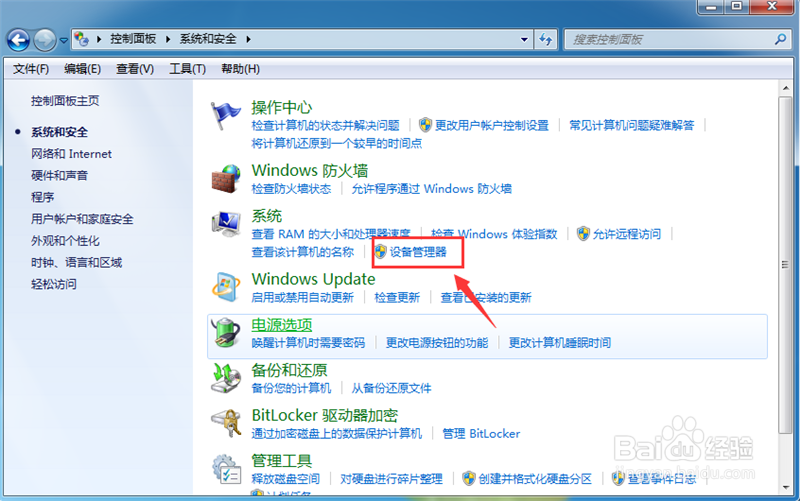The image size is (800, 501).
Task: Open Windows 防火墙 heading
Action: pos(310,170)
